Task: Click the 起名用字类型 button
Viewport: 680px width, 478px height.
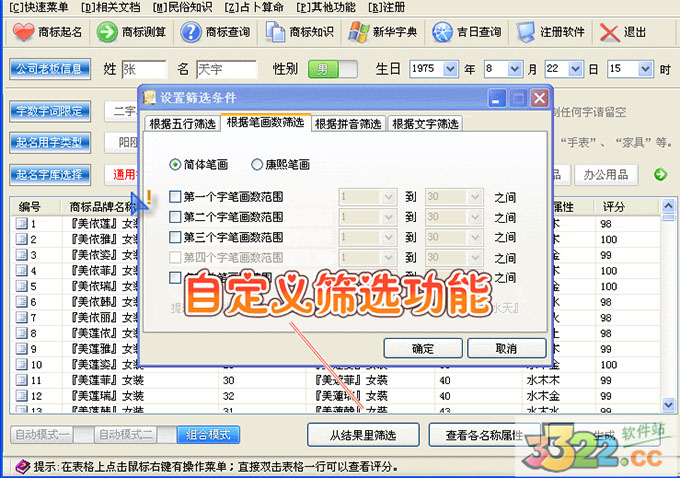Action: (x=50, y=143)
